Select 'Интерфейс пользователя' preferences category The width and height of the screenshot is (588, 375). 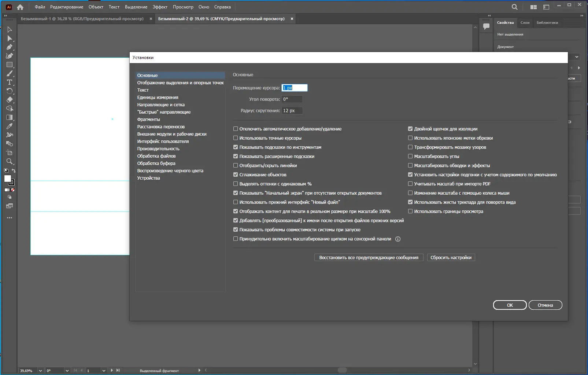point(180,141)
